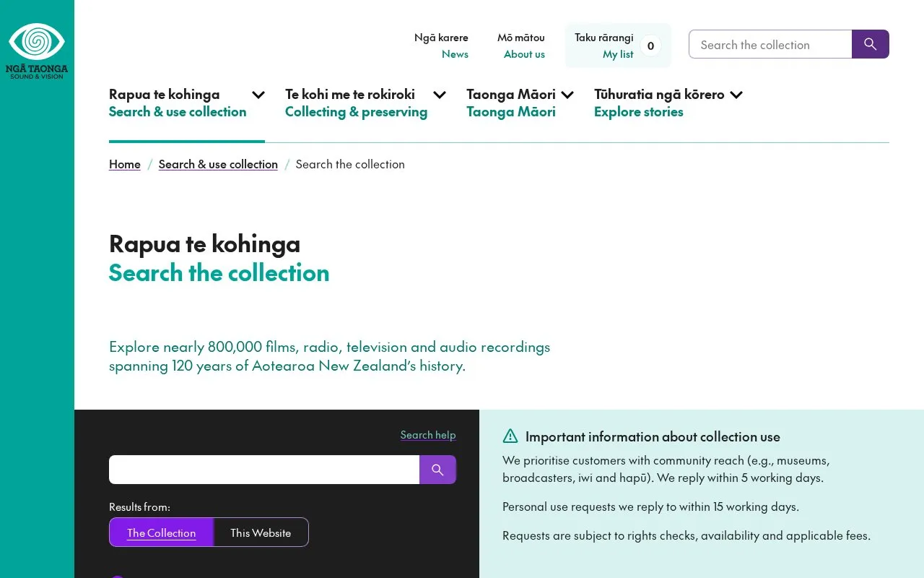Go to Mō mātou About us
Screen dimensions: 924x578
(x=521, y=46)
